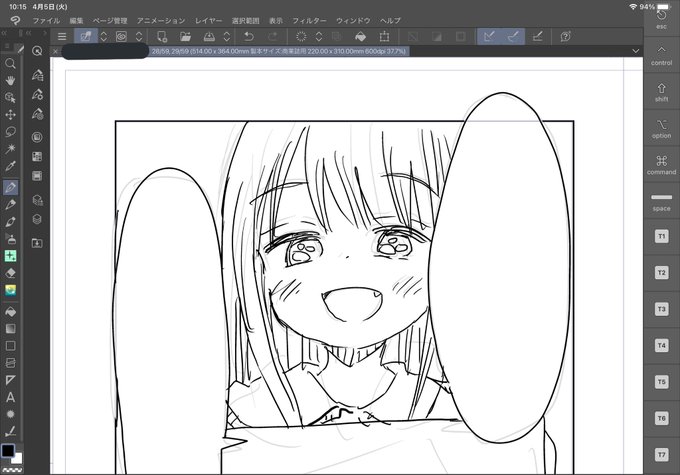Screen dimensions: 680x475
Task: Open the レイヤー menu
Action: click(208, 20)
